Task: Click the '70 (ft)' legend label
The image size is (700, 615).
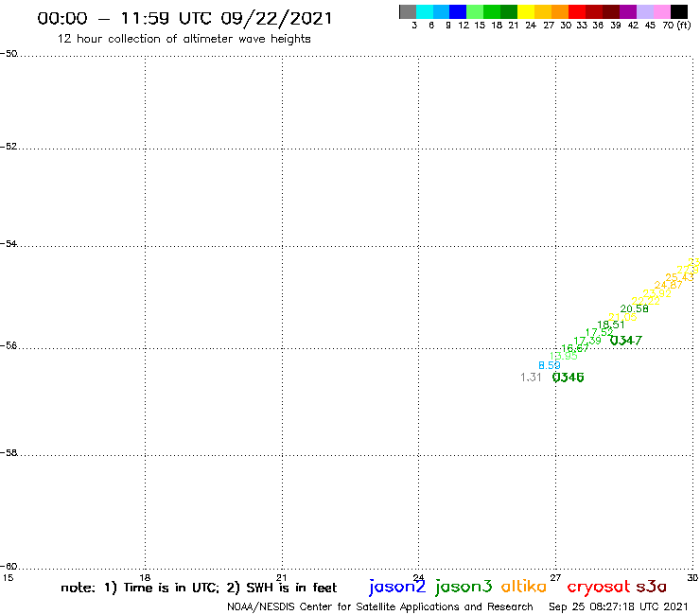Action: (x=676, y=26)
